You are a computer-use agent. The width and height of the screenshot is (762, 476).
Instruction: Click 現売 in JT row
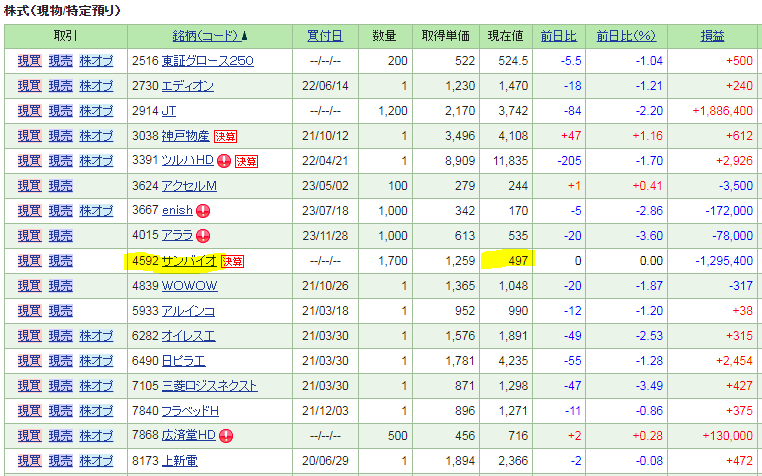click(60, 111)
